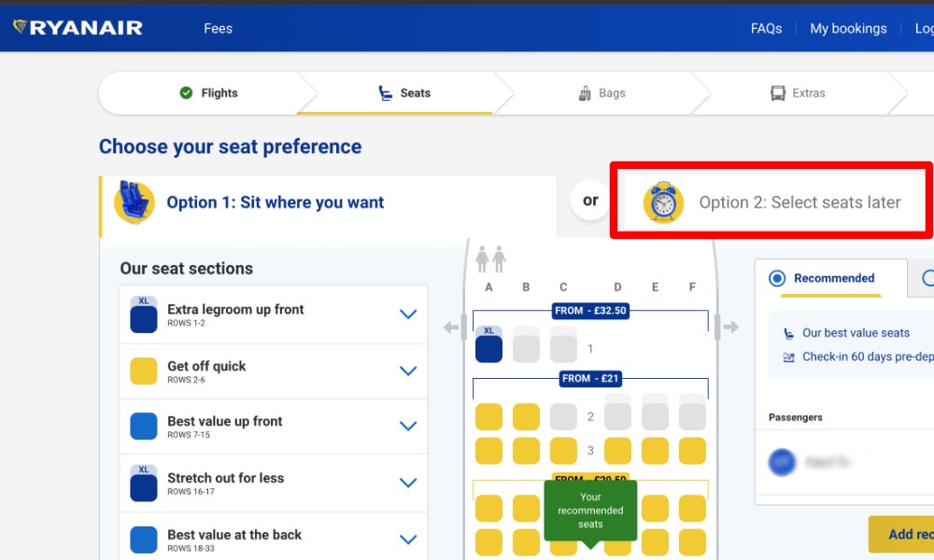This screenshot has height=560, width=934.
Task: Click the luggage icon on the Bags step
Action: [x=585, y=92]
